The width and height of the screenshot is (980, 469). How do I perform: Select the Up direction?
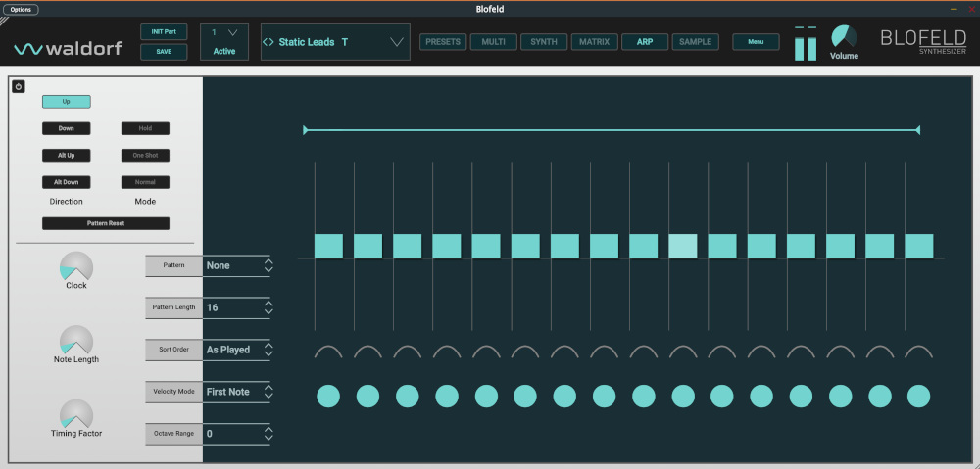(66, 102)
